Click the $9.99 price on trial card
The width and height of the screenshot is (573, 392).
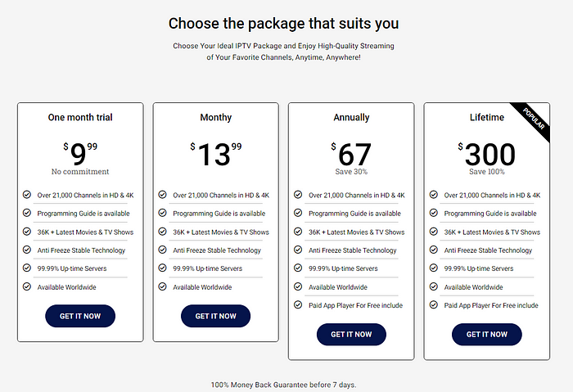(80, 154)
